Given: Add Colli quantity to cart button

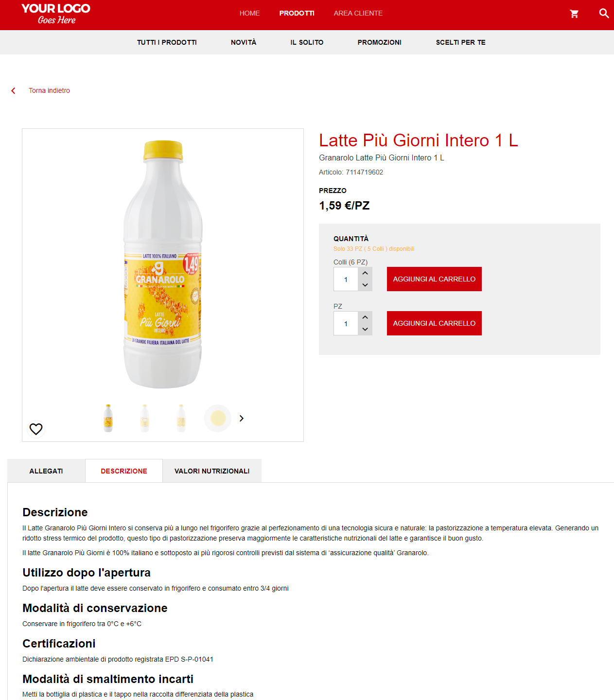Looking at the screenshot, I should coord(434,279).
